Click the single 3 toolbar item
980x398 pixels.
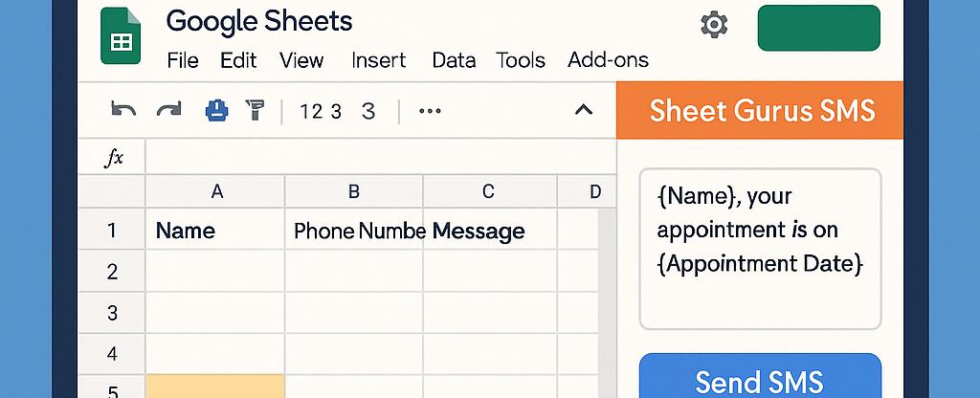click(x=368, y=111)
